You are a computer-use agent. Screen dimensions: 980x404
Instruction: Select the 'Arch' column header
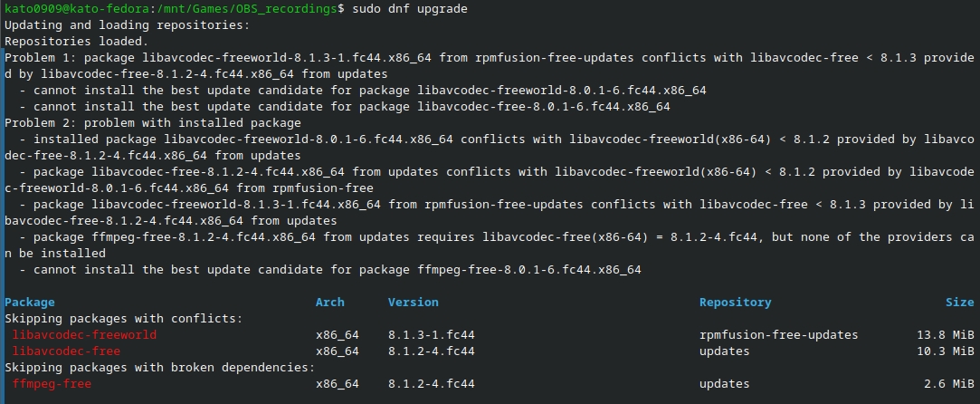(330, 303)
